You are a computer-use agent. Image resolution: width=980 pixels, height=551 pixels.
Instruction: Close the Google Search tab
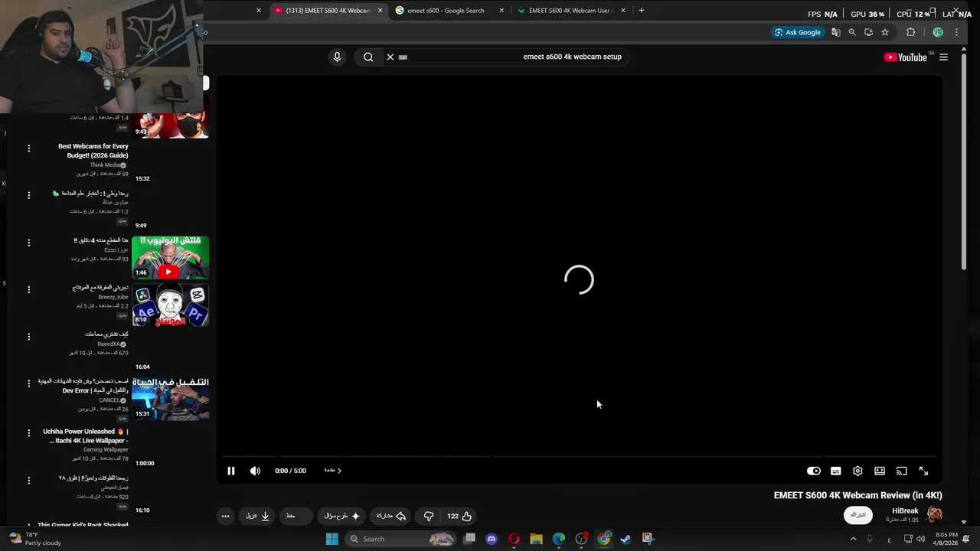pos(501,11)
